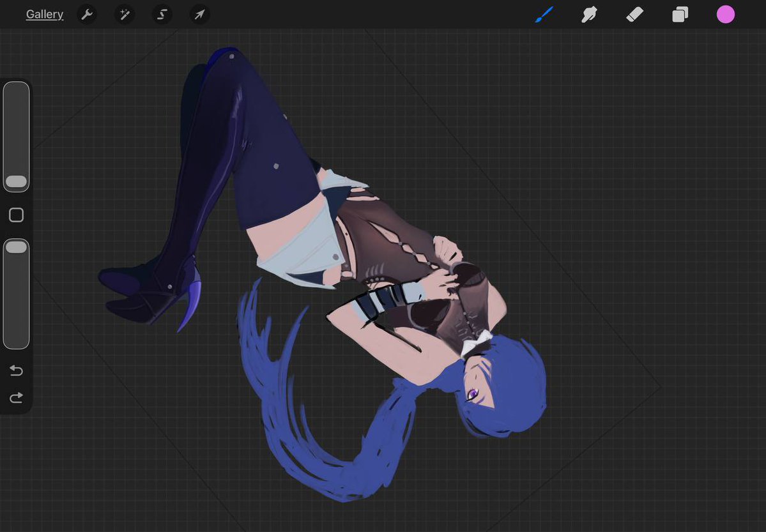Select the Brush tool

pyautogui.click(x=544, y=15)
